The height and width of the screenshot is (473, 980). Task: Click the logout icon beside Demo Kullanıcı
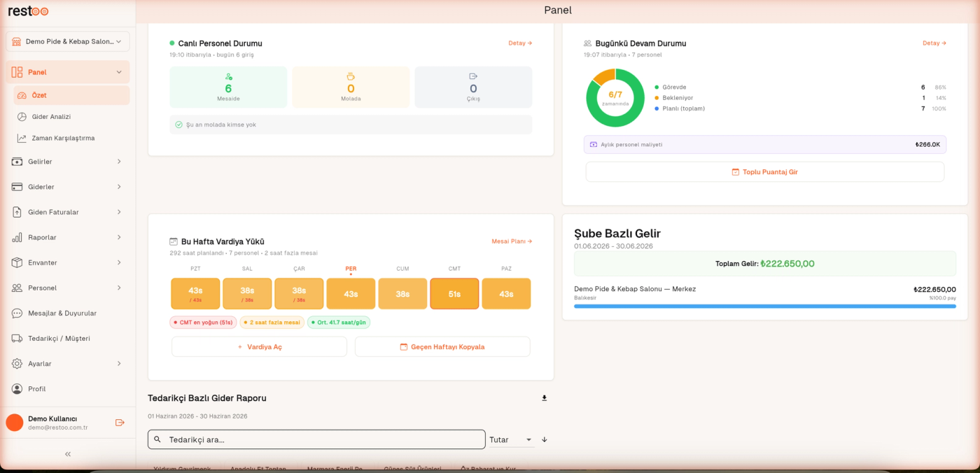tap(120, 423)
